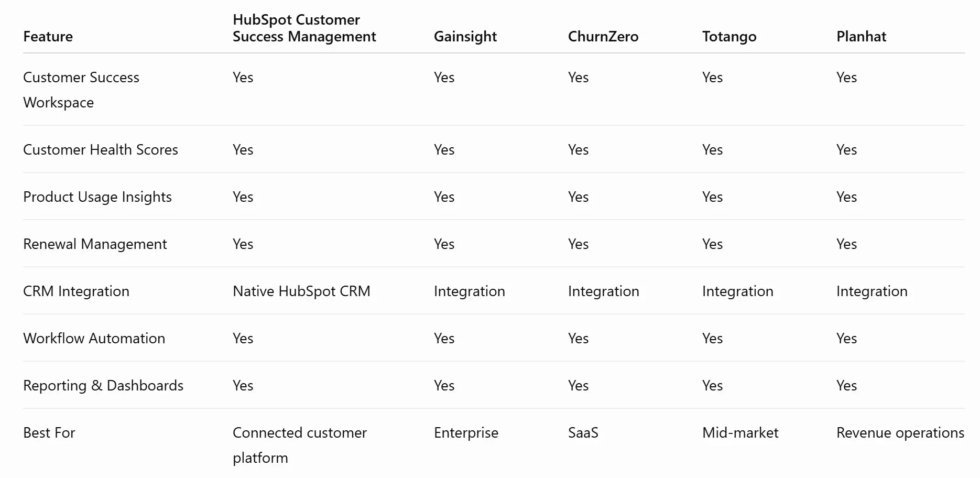Viewport: 980px width, 478px height.
Task: Select the Revenue operations cell under Planhat
Action: click(x=900, y=433)
